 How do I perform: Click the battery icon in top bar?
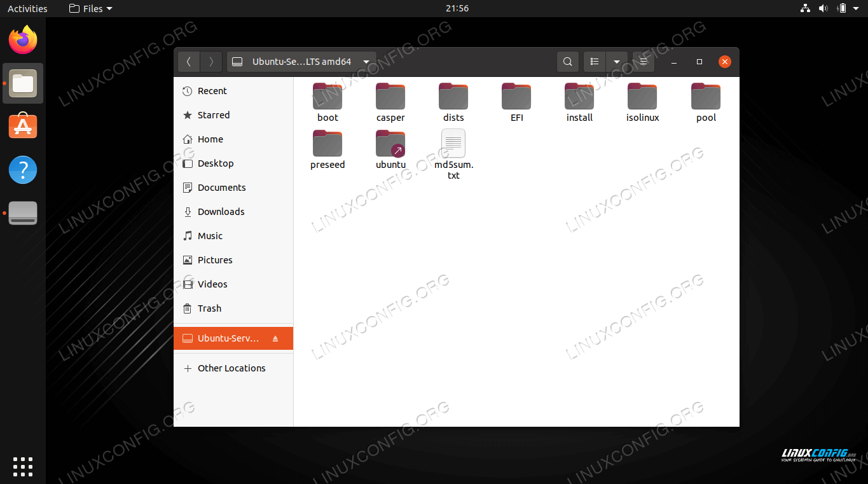click(842, 8)
